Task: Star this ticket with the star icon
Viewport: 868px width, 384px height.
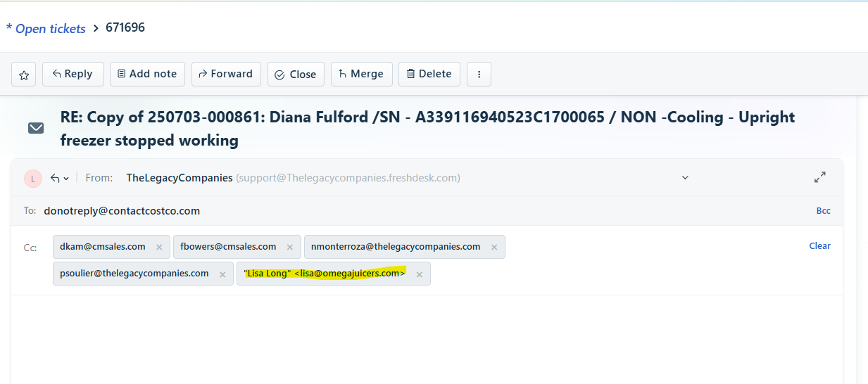Action: pyautogui.click(x=24, y=75)
